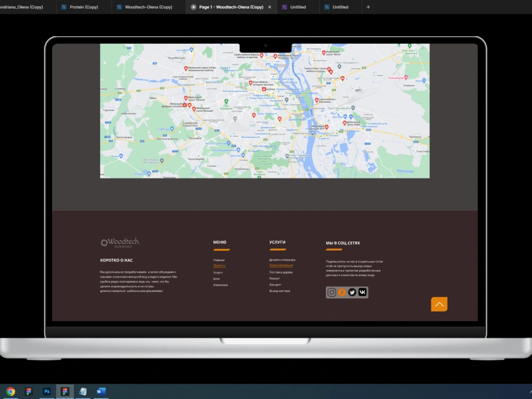
Task: Open the Компания footer menu link
Action: [220, 285]
